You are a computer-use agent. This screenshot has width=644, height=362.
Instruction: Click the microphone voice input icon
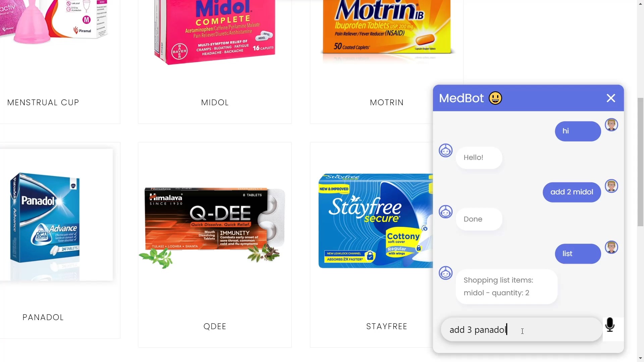(610, 325)
